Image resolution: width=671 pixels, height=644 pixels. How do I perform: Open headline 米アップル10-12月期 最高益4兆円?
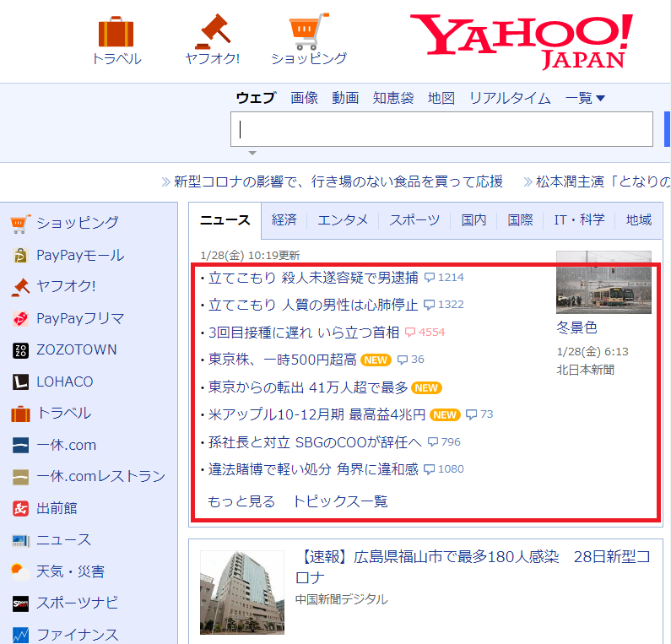point(317,414)
